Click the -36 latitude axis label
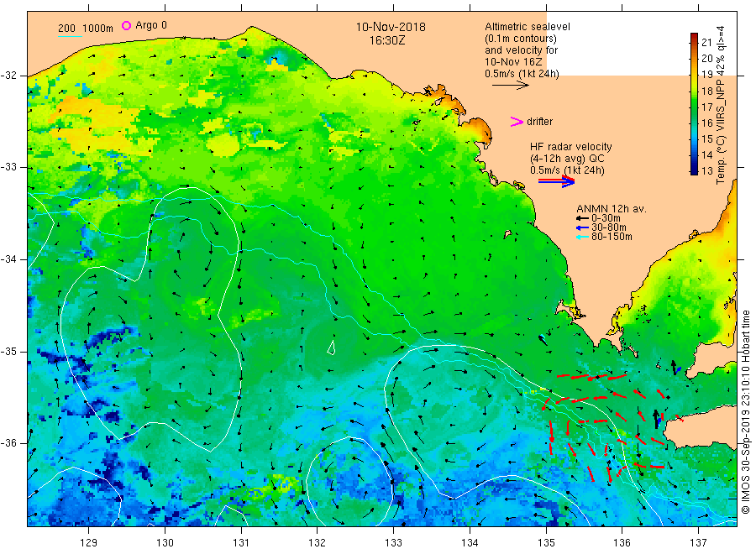 [x=8, y=443]
